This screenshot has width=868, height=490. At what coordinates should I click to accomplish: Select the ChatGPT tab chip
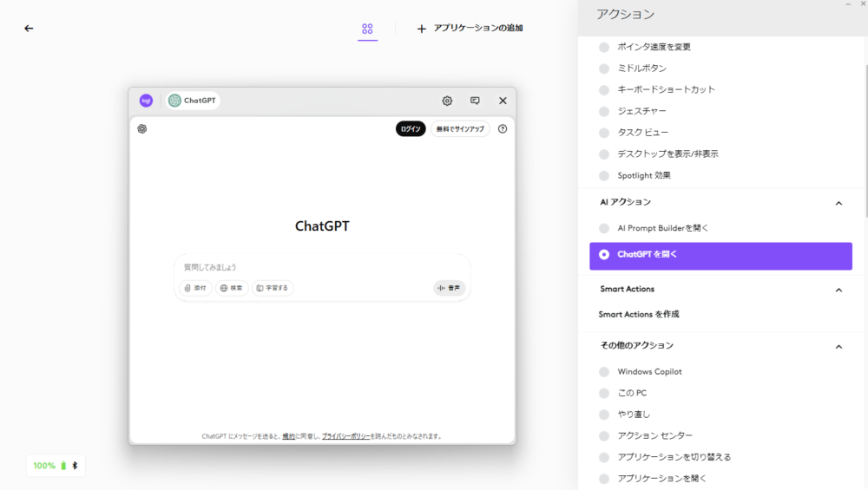pos(193,101)
